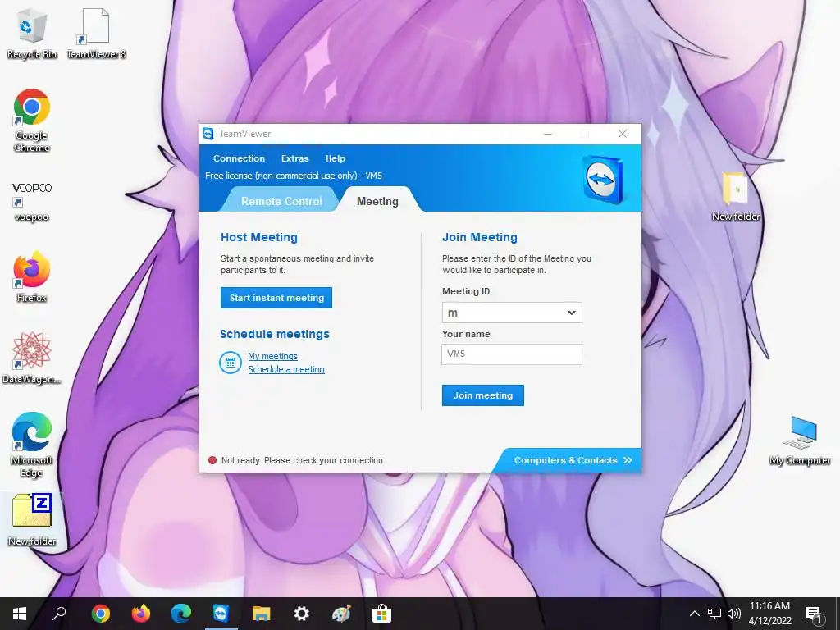Open the My meetings link
Screen dimensions: 840x630
click(x=272, y=356)
